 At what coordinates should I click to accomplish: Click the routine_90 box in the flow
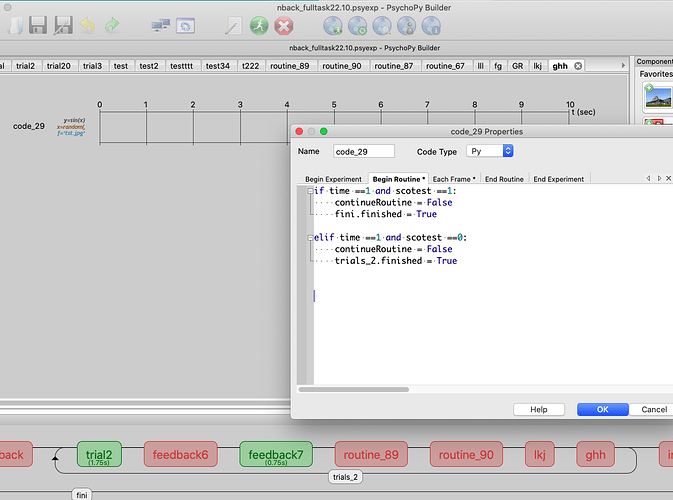[x=466, y=454]
